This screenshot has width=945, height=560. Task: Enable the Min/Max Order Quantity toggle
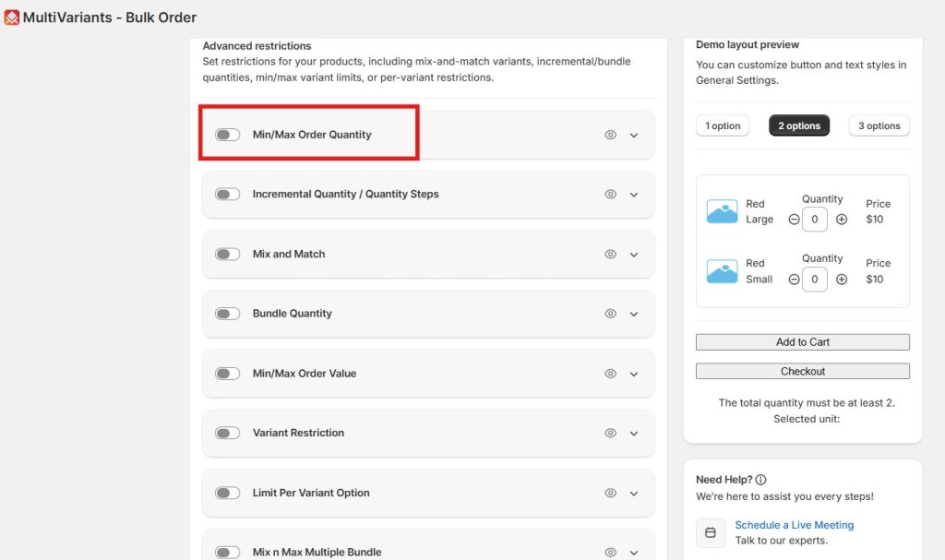click(227, 135)
